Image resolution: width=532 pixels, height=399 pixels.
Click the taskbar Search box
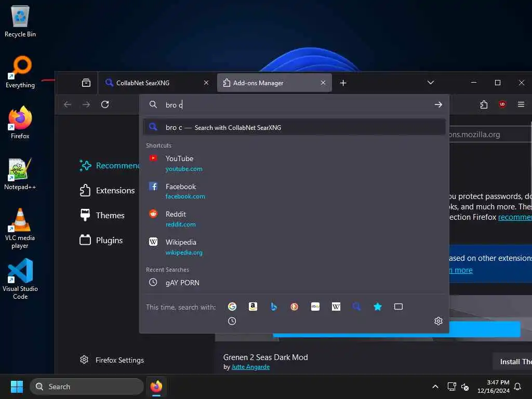click(87, 387)
